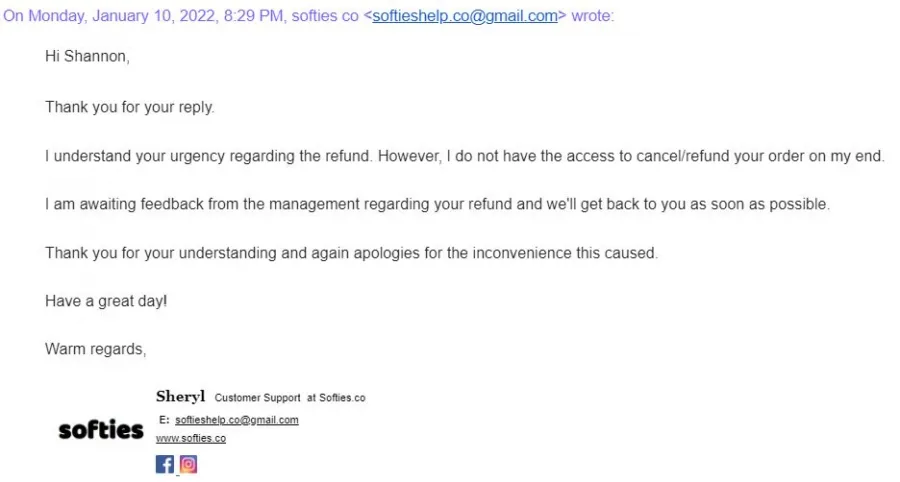Click the apology for the inconvenience line

(351, 253)
